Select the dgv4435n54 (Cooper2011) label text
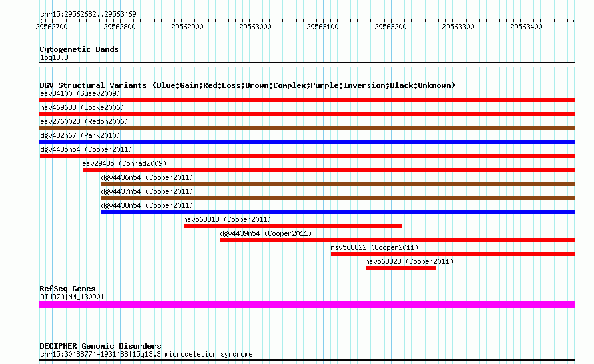Screen dimensions: 594x364 coord(86,149)
